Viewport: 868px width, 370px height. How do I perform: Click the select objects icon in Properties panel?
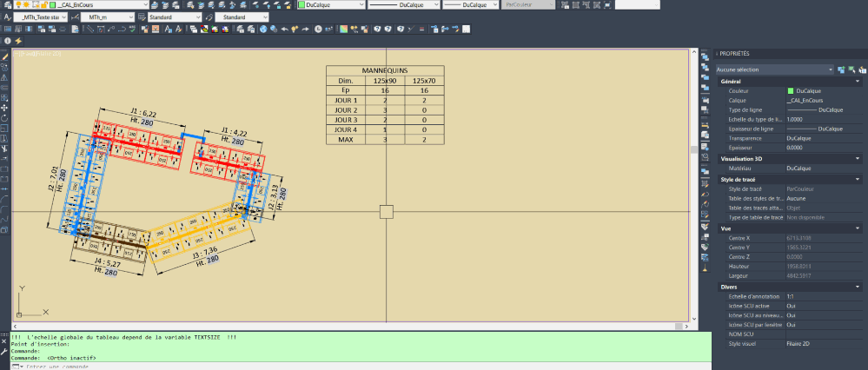(x=852, y=69)
